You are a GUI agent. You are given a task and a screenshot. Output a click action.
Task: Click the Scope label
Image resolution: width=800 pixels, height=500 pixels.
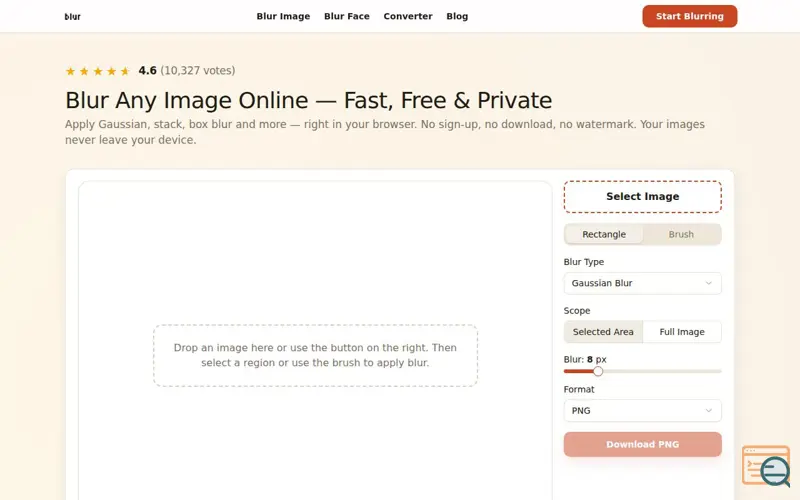577,311
